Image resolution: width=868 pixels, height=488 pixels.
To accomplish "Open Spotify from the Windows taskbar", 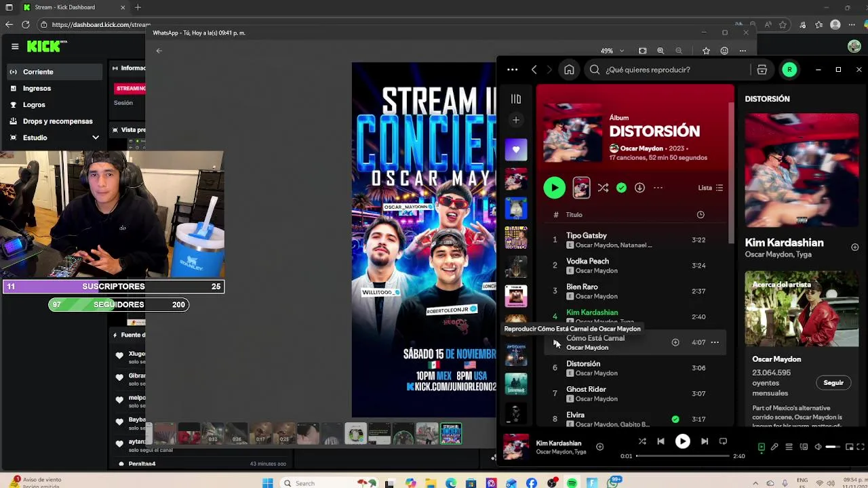I will coord(572,483).
